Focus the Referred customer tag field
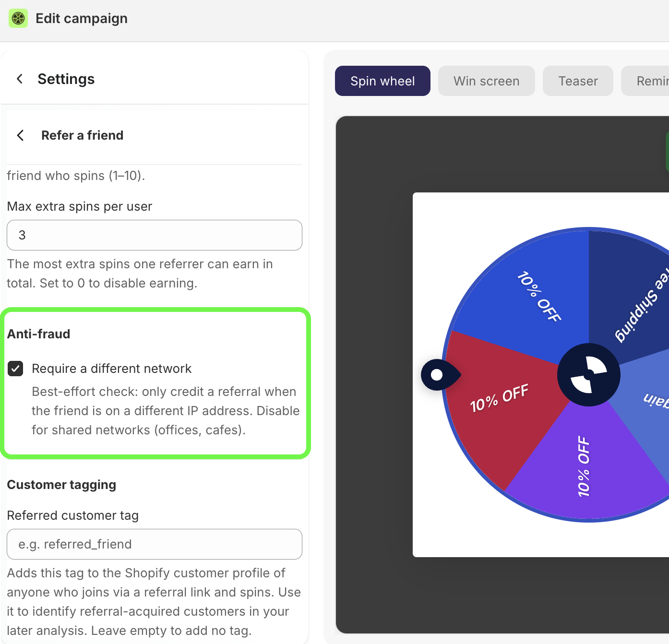 click(x=155, y=544)
